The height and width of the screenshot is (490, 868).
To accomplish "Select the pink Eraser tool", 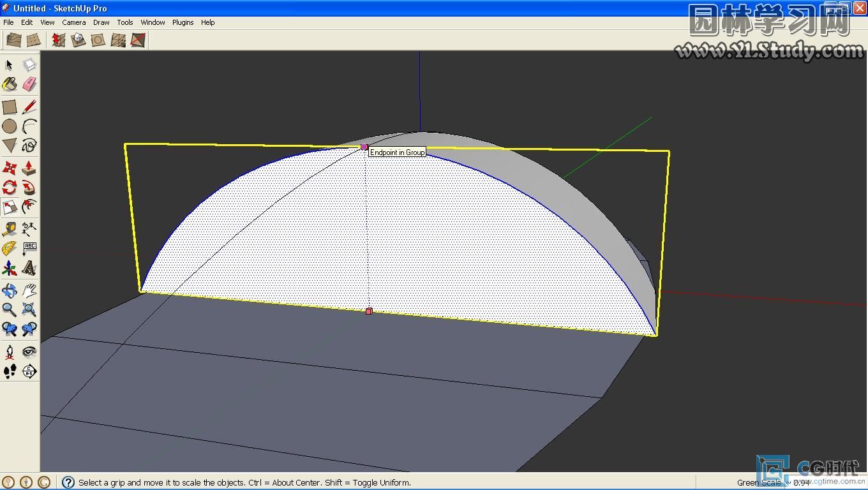I will pyautogui.click(x=29, y=84).
